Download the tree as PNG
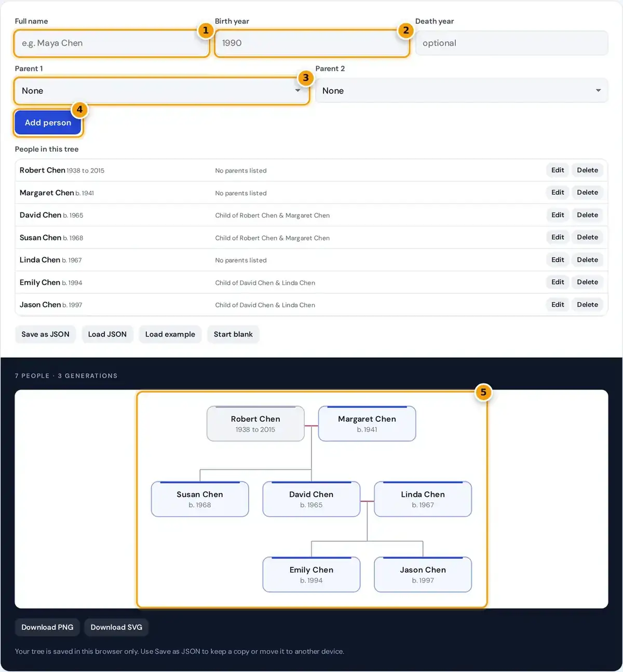The image size is (623, 672). point(47,627)
